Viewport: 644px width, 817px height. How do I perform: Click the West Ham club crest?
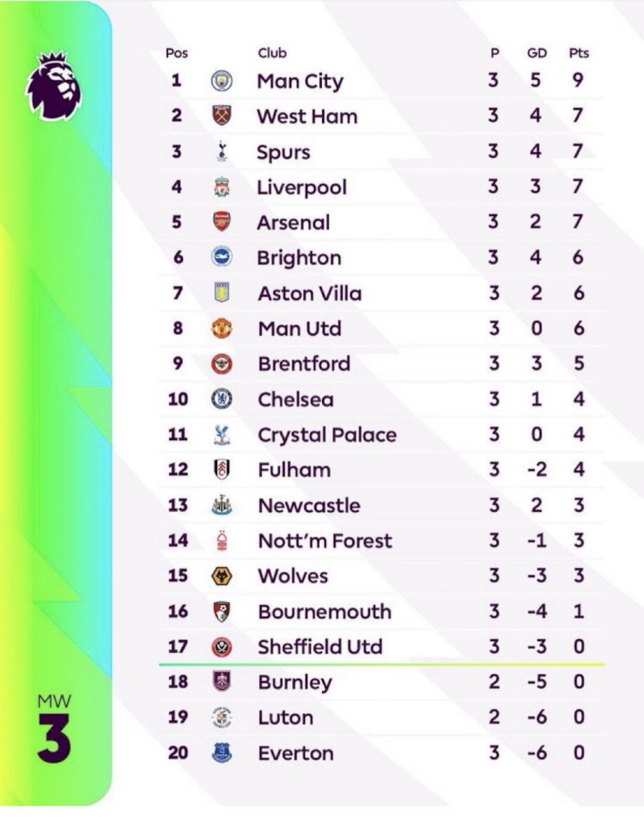coord(222,116)
